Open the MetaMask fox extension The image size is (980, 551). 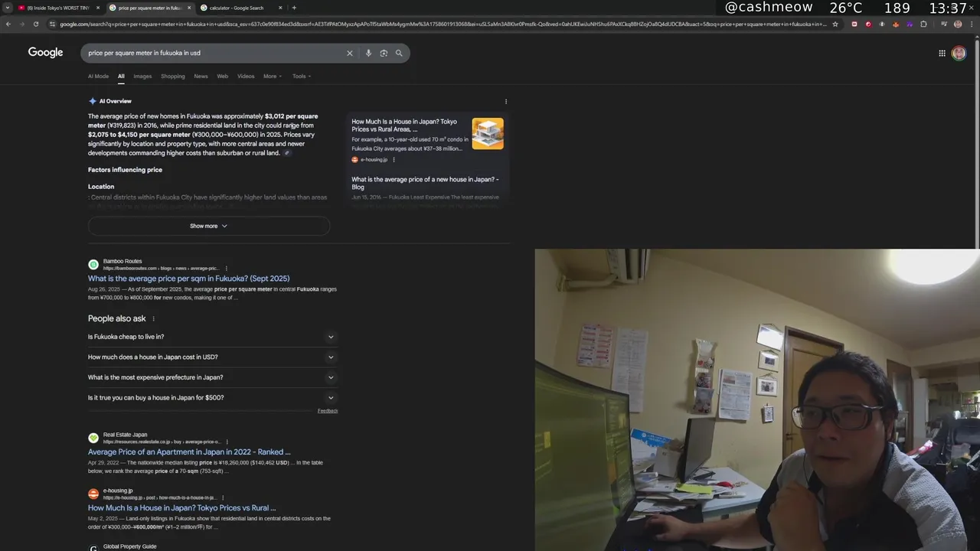point(895,24)
